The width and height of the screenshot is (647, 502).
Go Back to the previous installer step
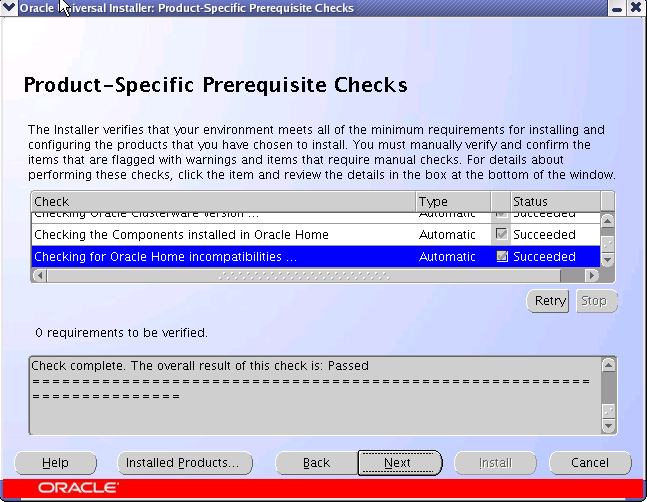click(316, 463)
